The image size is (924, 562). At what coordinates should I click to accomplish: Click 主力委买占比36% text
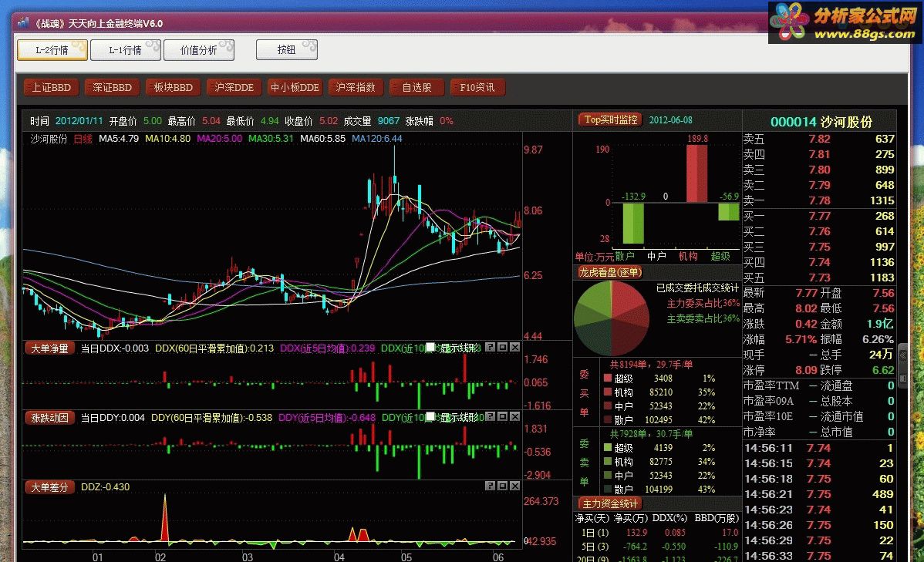[703, 304]
